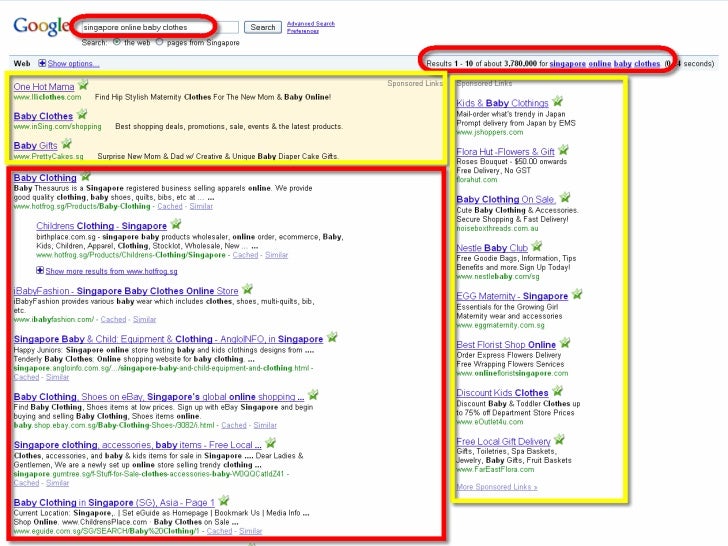
Task: Click star beside Best Florist Shop Online
Action: pyautogui.click(x=565, y=343)
